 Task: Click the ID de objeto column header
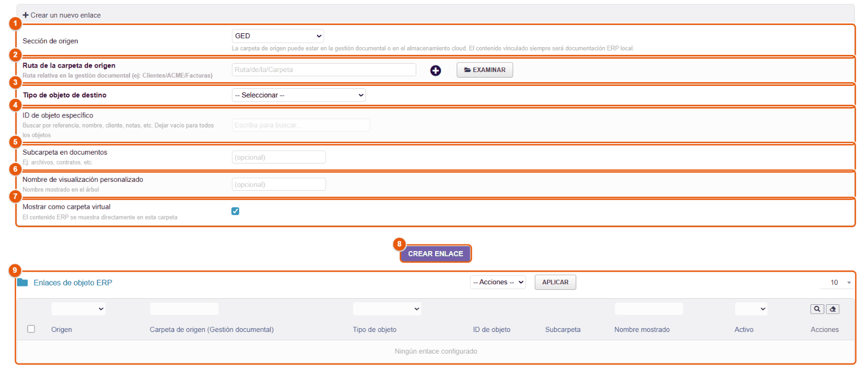492,329
